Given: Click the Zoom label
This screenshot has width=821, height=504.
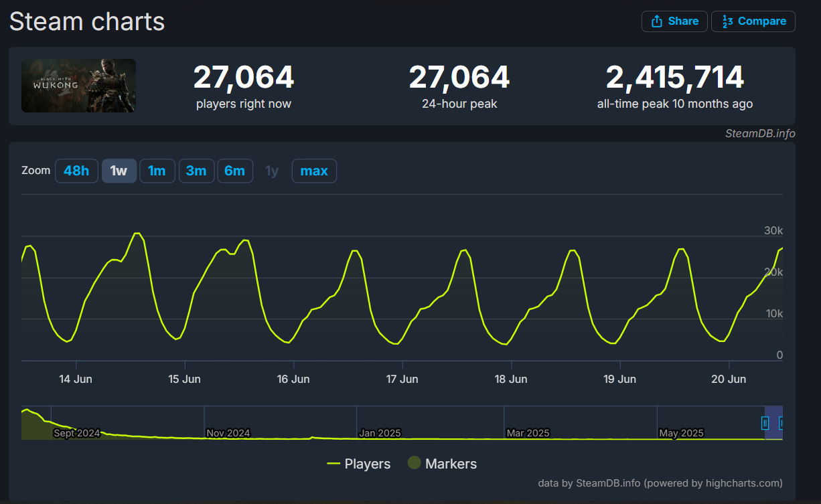Looking at the screenshot, I should [x=35, y=170].
